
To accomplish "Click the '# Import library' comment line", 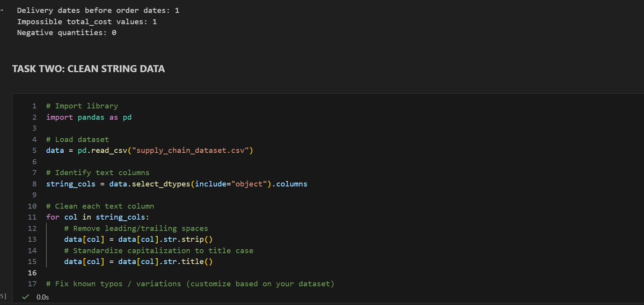I will click(82, 106).
